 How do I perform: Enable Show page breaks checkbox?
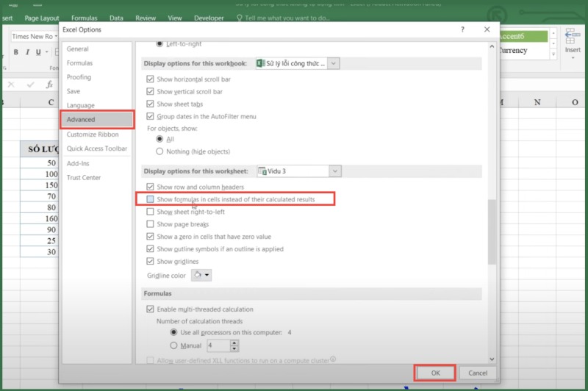[150, 224]
